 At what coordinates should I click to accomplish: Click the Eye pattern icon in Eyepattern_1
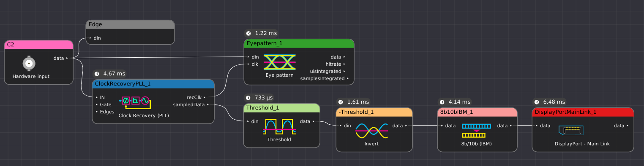[x=279, y=62]
